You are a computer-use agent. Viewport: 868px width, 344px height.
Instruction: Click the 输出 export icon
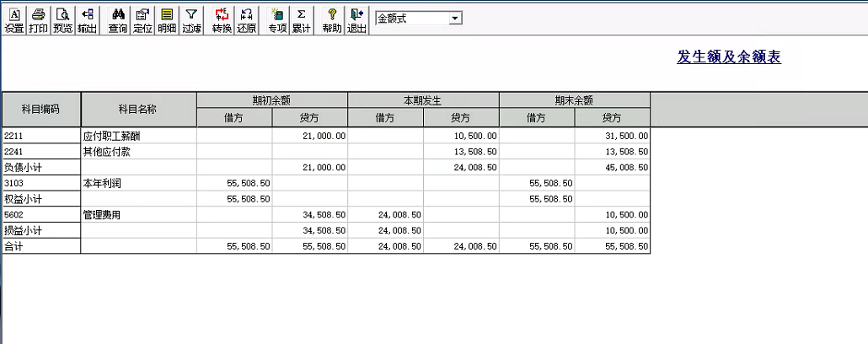(x=87, y=21)
